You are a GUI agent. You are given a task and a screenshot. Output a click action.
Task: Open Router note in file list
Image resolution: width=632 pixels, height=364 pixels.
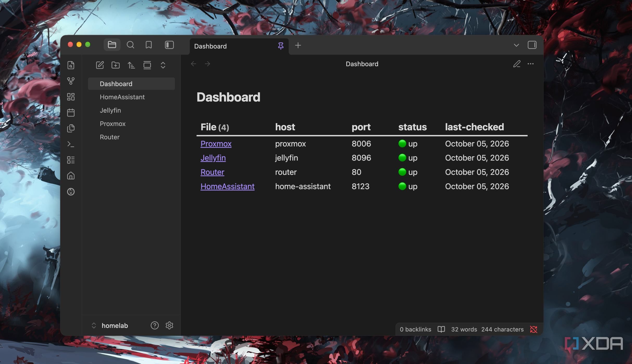pyautogui.click(x=131, y=137)
